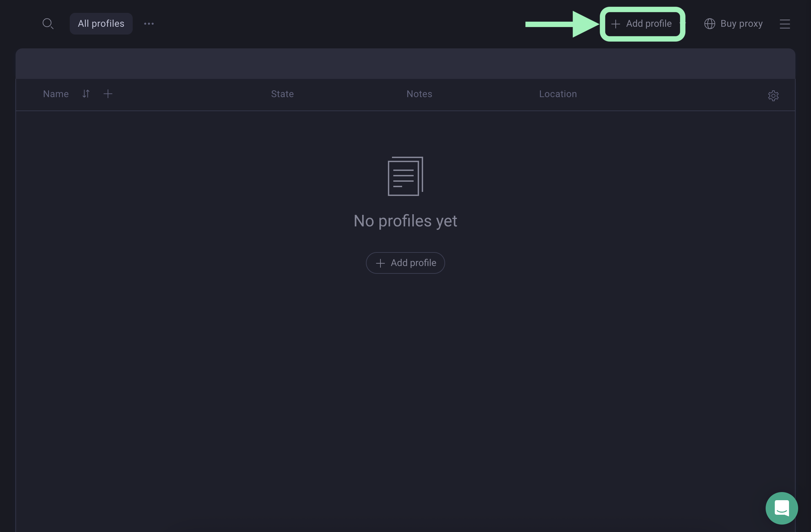
Task: Click the plus icon in Name header
Action: (108, 94)
